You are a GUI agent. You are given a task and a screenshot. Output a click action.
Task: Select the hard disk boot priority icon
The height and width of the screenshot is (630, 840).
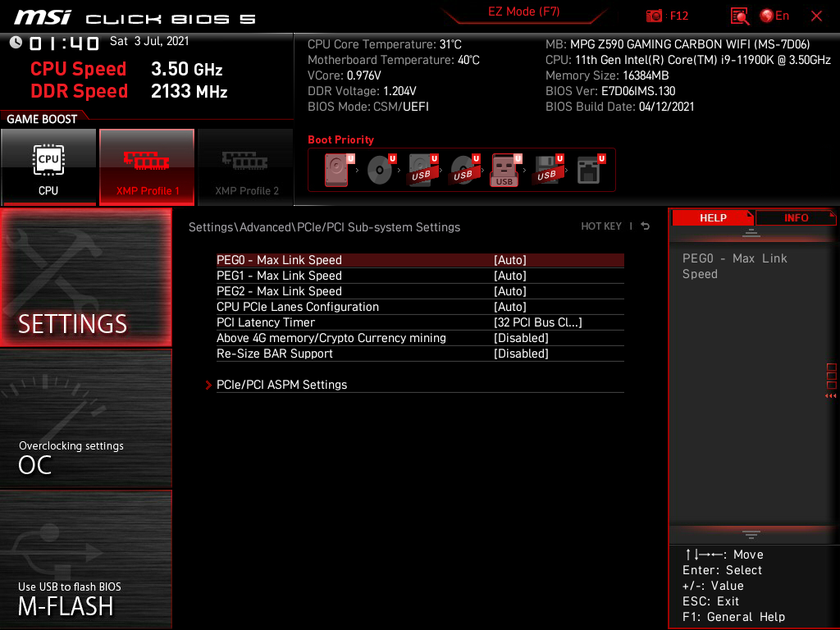(x=338, y=170)
